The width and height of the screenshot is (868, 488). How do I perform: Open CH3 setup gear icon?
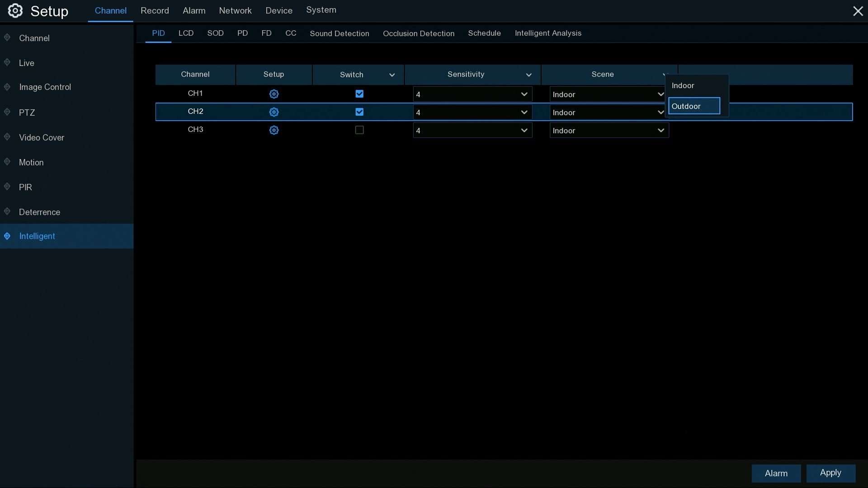[x=274, y=130]
